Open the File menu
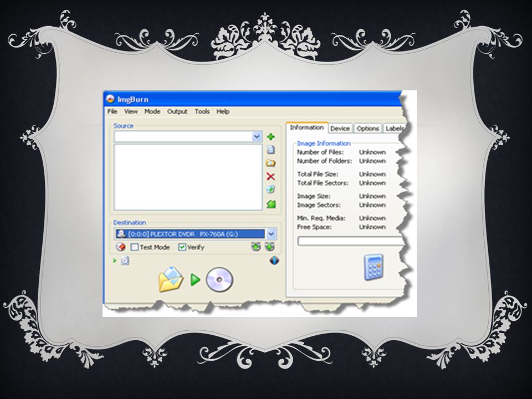Viewport: 532px width, 399px height. coord(112,111)
